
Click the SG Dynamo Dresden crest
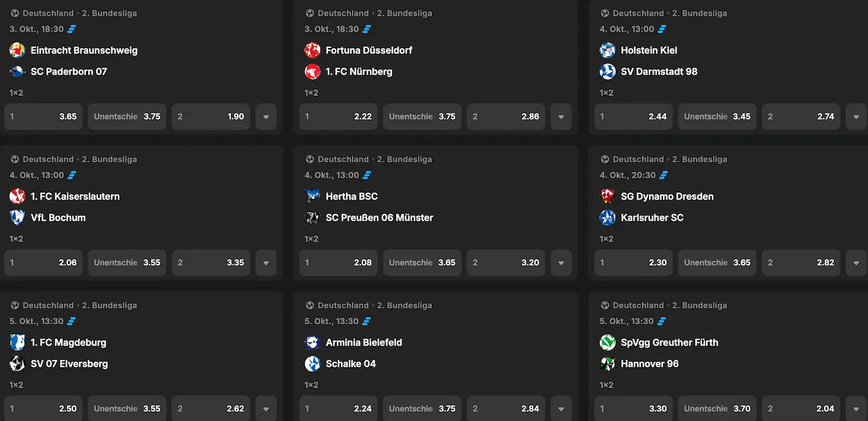[x=608, y=196]
